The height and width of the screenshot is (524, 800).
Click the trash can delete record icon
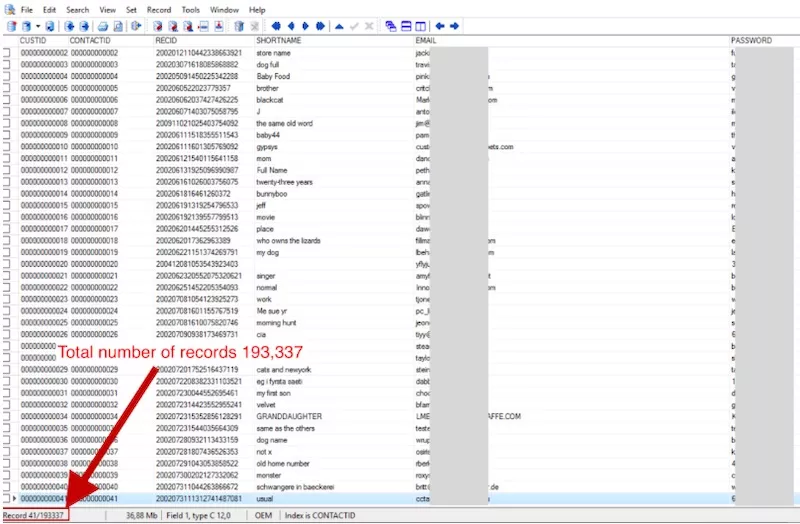[239, 26]
